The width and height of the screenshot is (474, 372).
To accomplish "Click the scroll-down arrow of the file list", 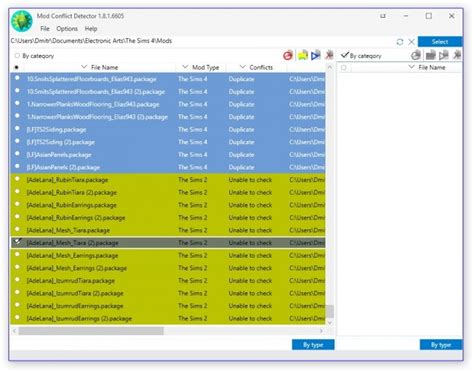I will pyautogui.click(x=330, y=323).
